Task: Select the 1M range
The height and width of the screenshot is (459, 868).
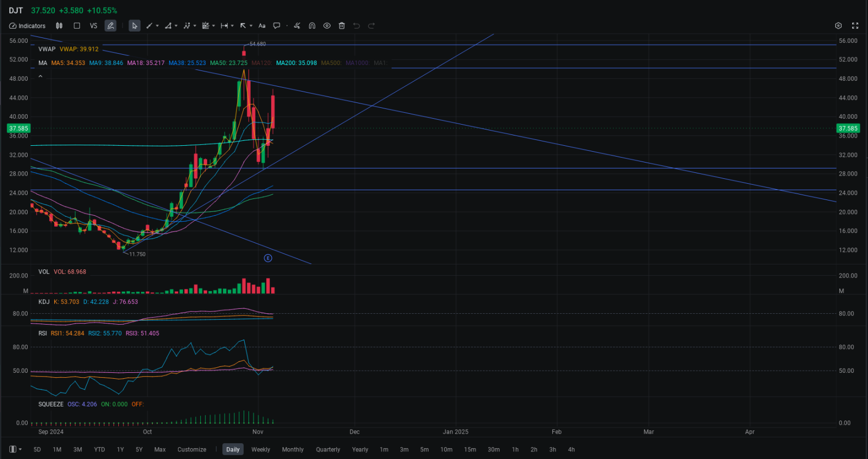Action: tap(57, 449)
